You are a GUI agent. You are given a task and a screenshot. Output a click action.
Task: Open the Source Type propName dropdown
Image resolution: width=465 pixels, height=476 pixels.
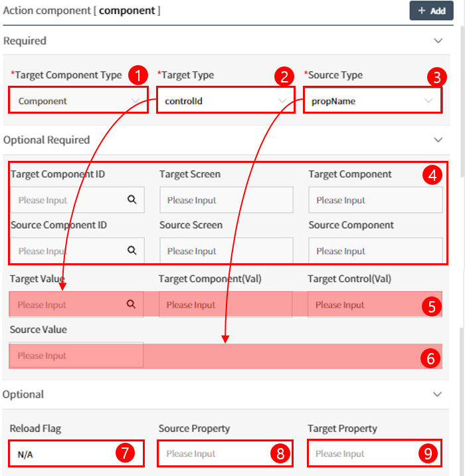(x=373, y=101)
